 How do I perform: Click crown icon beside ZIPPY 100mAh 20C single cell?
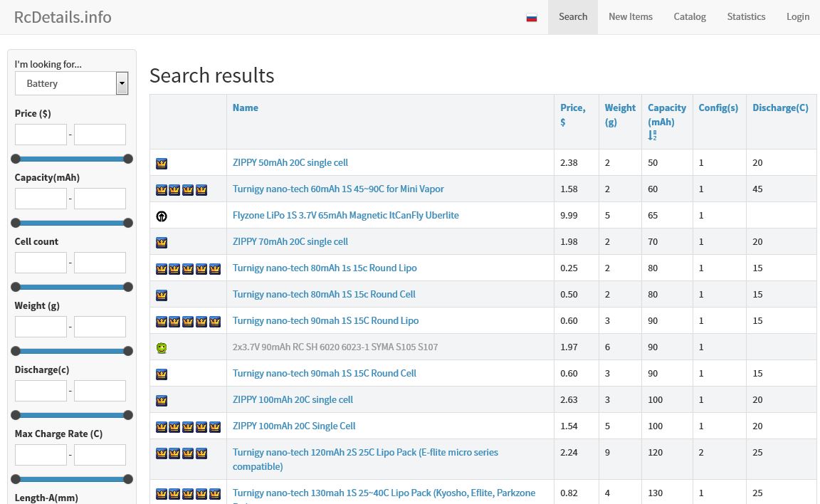pos(162,400)
